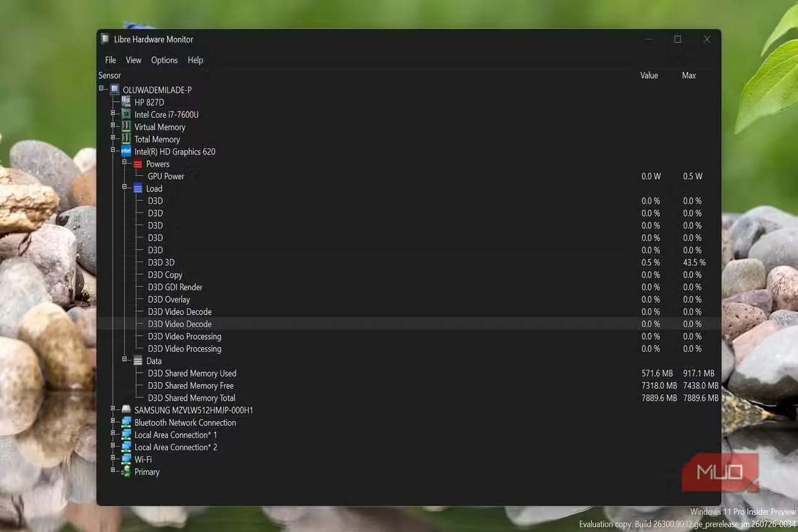Click the 917.1 MB max value
The width and height of the screenshot is (798, 532).
698,373
